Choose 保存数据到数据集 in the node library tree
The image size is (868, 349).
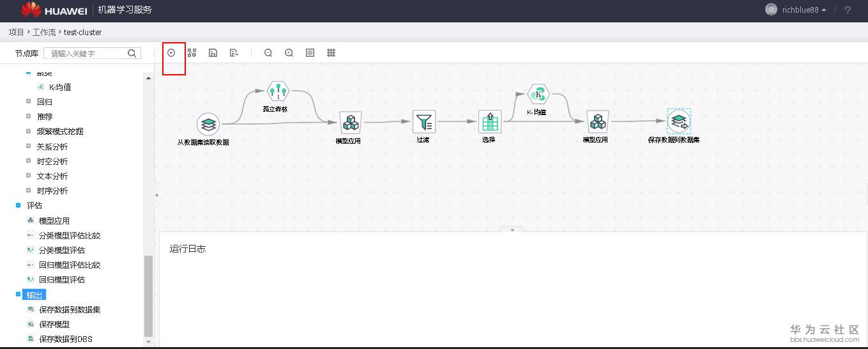coord(70,309)
